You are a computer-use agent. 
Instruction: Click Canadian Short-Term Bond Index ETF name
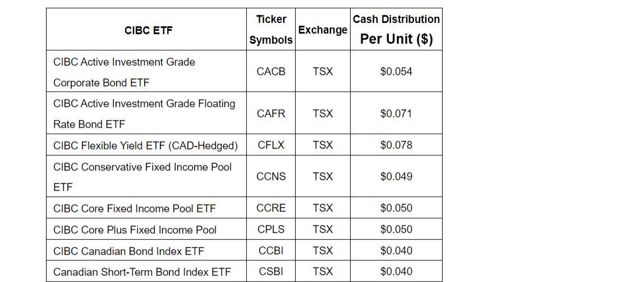(142, 272)
